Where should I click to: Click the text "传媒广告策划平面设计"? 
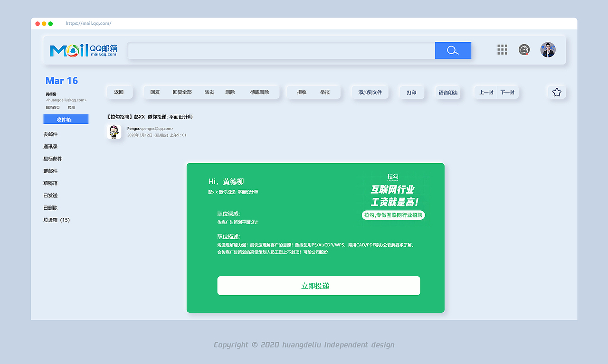pos(238,222)
